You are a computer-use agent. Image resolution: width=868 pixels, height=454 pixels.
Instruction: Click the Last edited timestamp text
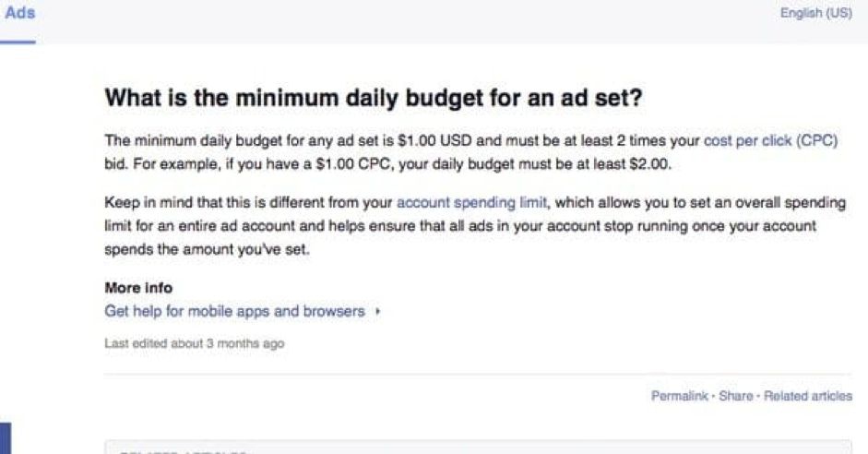coord(195,344)
